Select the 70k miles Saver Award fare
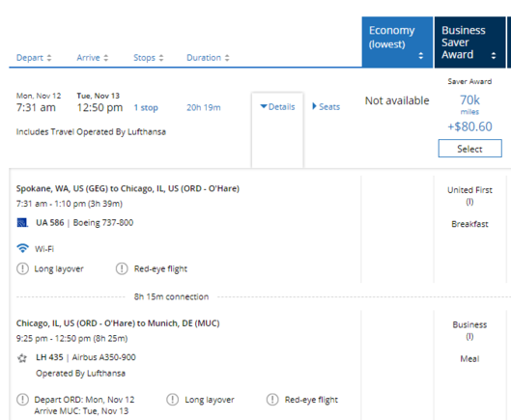Screen dimensions: 511x420 pyautogui.click(x=469, y=149)
